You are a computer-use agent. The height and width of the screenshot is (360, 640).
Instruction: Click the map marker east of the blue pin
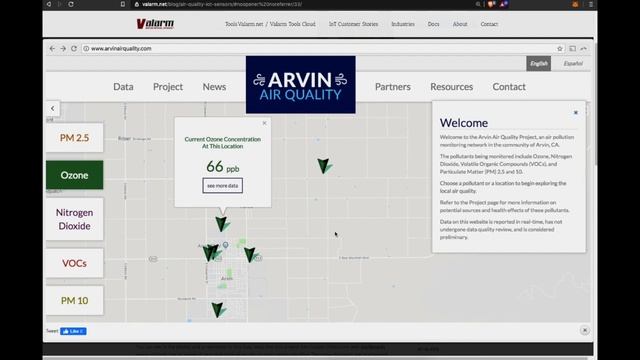point(250,255)
